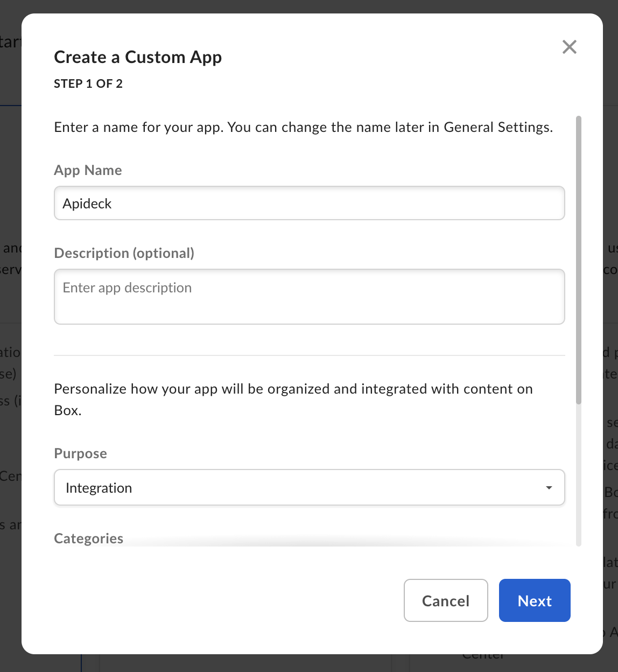Close the Create a Custom App dialog
Screen dimensions: 618x672
tap(569, 47)
